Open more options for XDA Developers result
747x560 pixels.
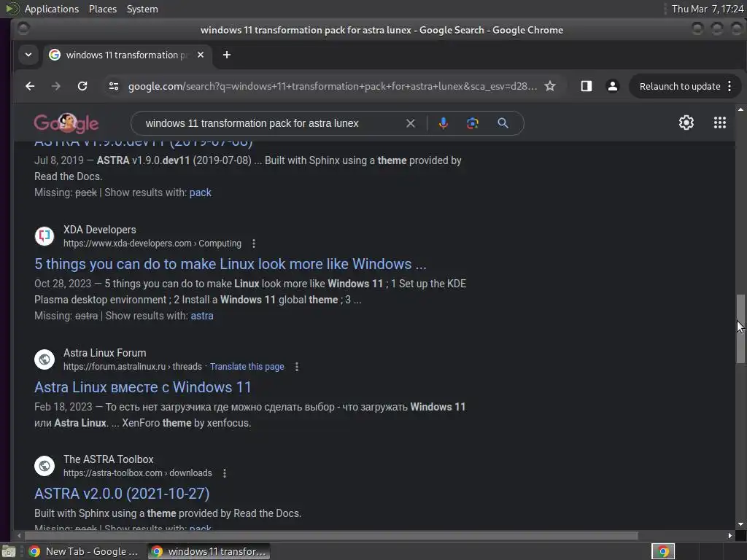[254, 244]
